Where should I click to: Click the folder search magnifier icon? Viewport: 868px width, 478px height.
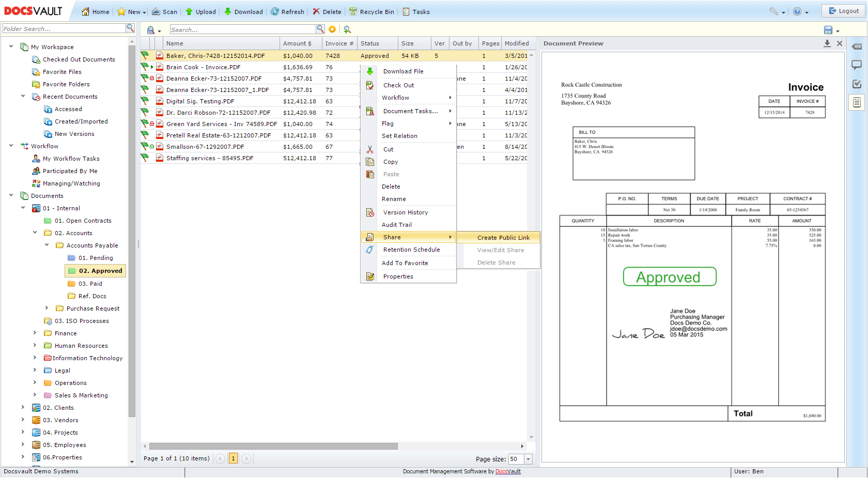point(130,28)
